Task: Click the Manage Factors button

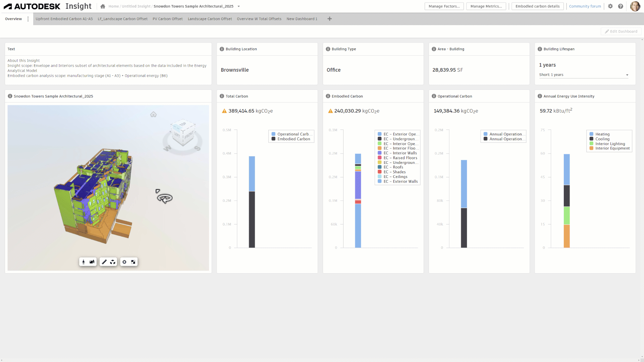Action: click(x=444, y=6)
